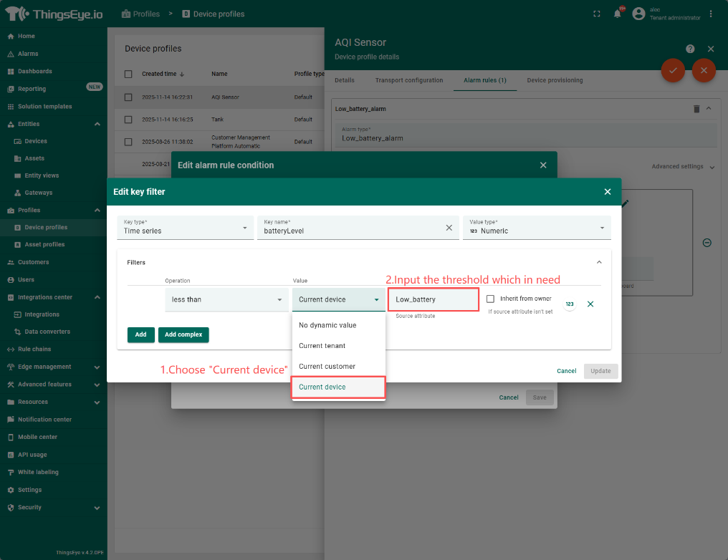728x560 pixels.
Task: Open the user account menu icon
Action: pos(638,14)
